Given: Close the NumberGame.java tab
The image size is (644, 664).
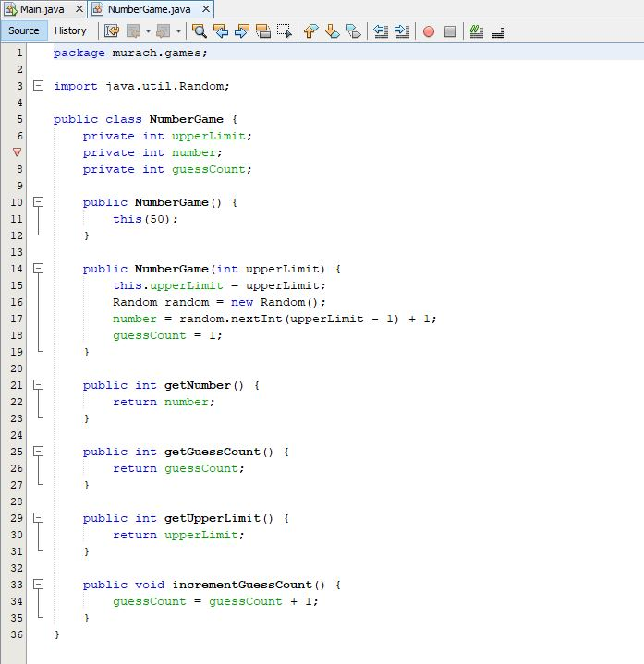Looking at the screenshot, I should pyautogui.click(x=205, y=9).
